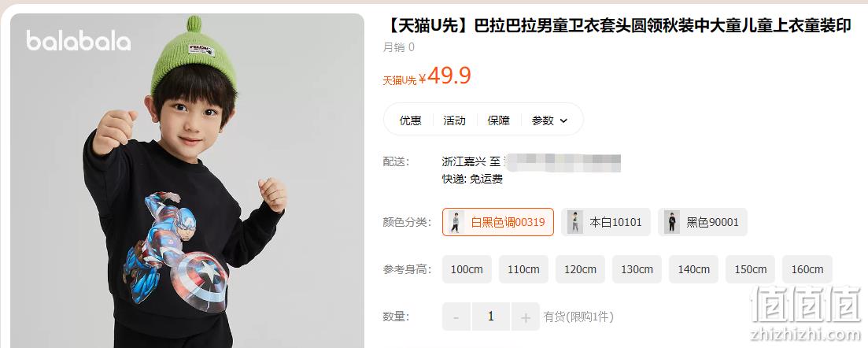
Task: Open the 活动 tab
Action: click(x=455, y=120)
